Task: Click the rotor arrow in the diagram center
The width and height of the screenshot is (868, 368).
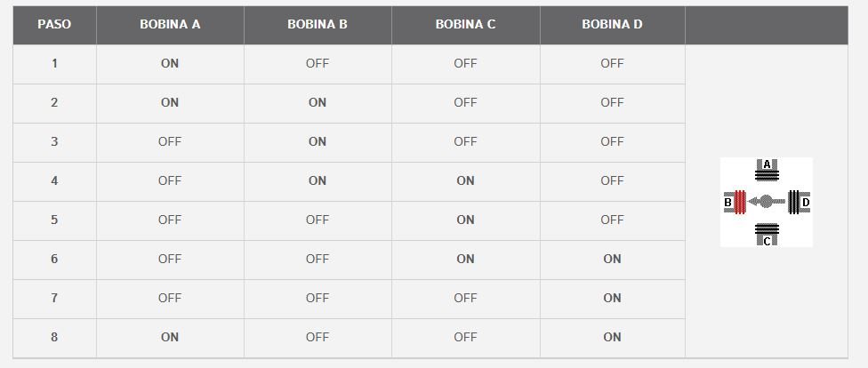Action: tap(765, 202)
